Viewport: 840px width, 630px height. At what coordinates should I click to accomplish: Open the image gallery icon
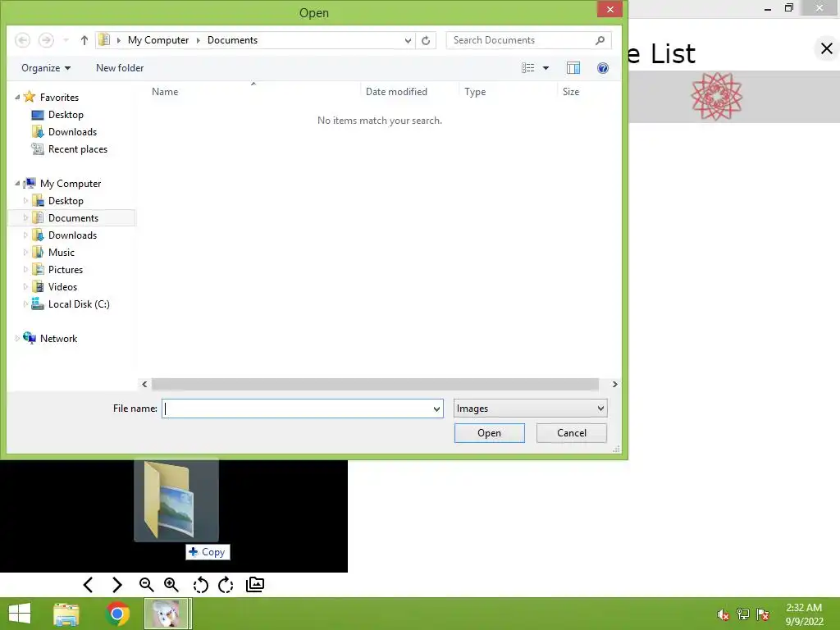[x=255, y=584]
